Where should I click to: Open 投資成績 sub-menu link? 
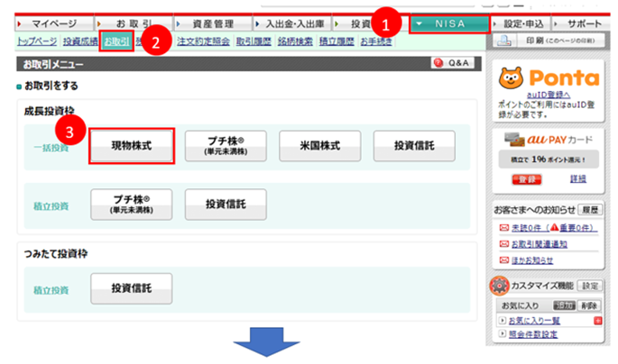tap(80, 41)
